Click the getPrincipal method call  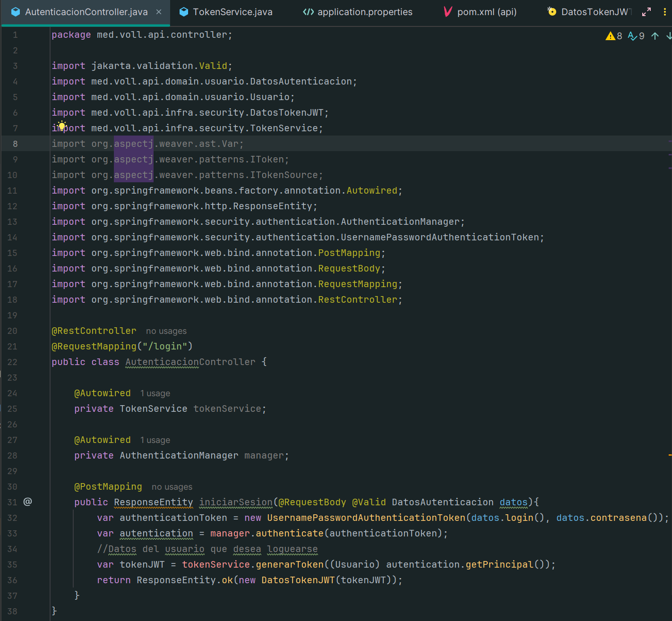500,565
